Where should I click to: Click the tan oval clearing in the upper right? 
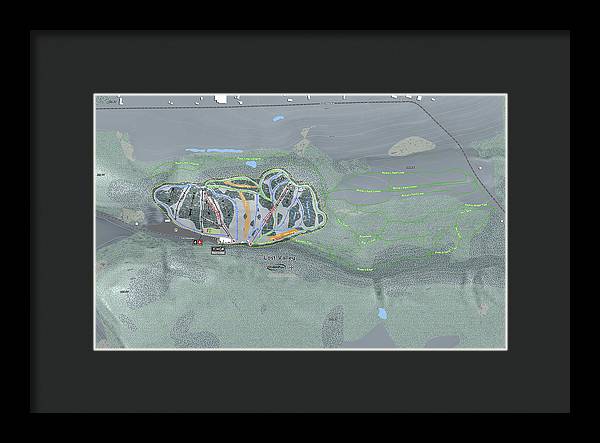[411, 146]
